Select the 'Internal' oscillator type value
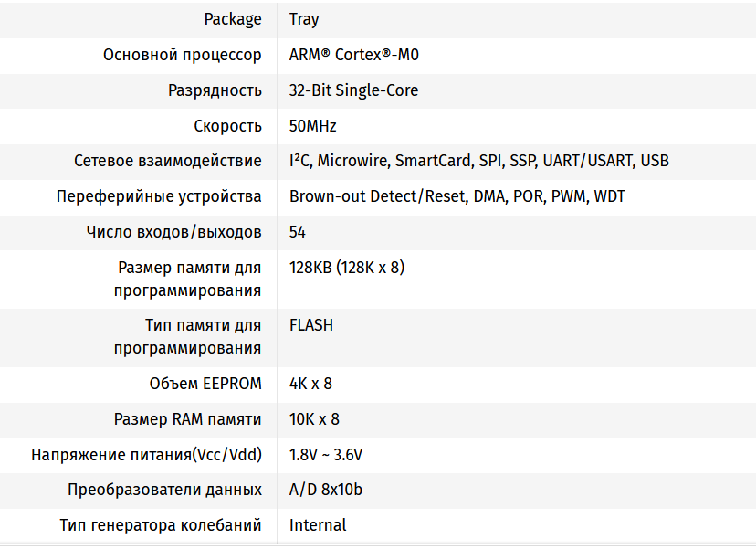The height and width of the screenshot is (549, 756). [x=318, y=525]
